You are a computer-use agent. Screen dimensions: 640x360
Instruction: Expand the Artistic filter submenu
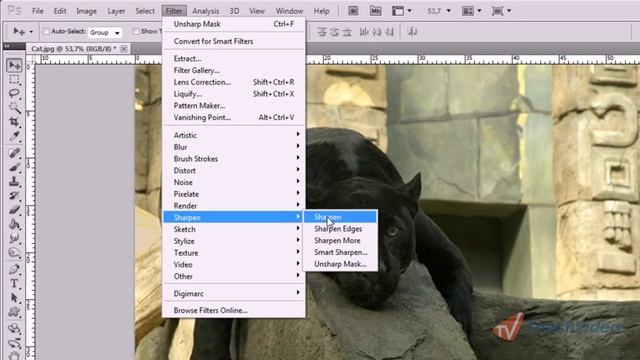click(x=234, y=135)
